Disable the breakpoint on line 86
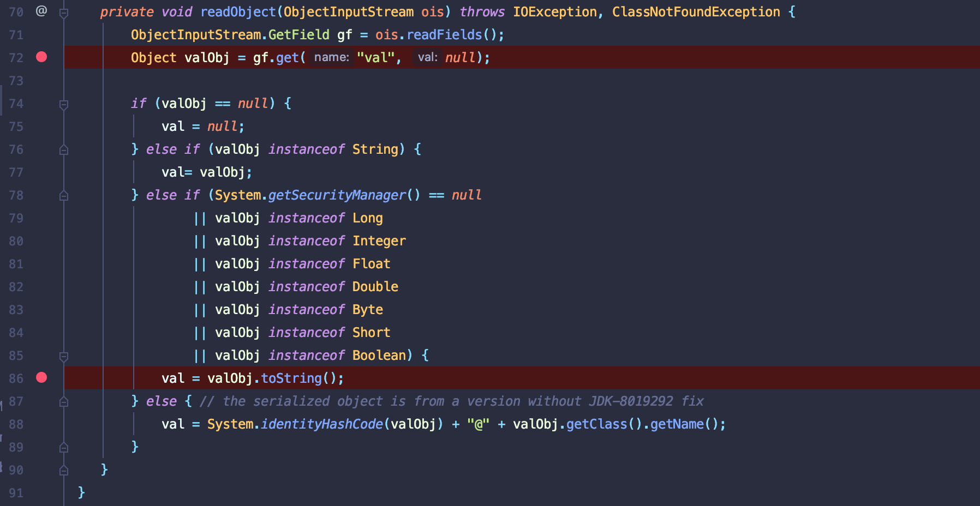980x506 pixels. pos(41,377)
